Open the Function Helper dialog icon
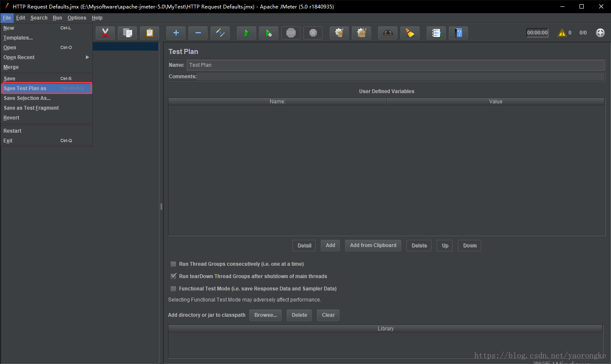 coord(436,33)
